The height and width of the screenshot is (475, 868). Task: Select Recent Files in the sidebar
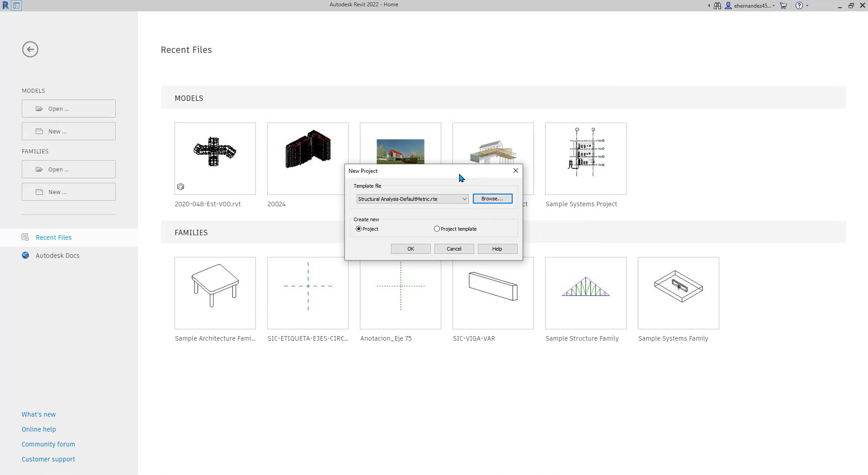coord(53,237)
